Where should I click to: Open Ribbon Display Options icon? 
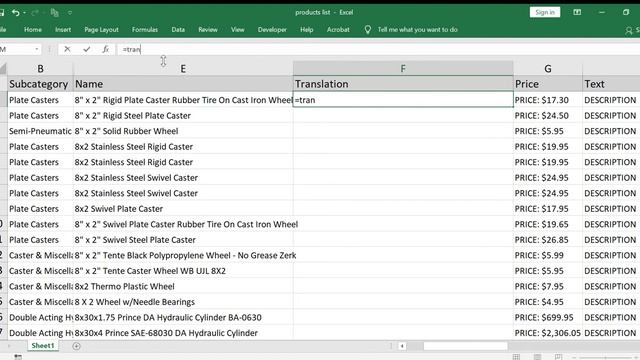coord(577,12)
